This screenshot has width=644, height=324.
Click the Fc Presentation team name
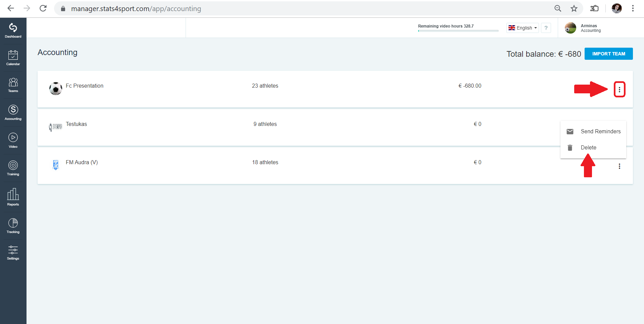85,86
